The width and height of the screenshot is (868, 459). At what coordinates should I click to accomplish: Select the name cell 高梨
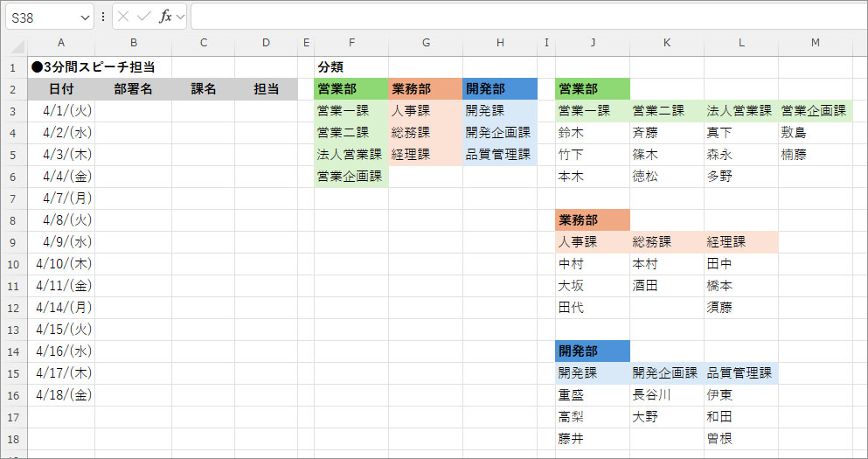593,417
